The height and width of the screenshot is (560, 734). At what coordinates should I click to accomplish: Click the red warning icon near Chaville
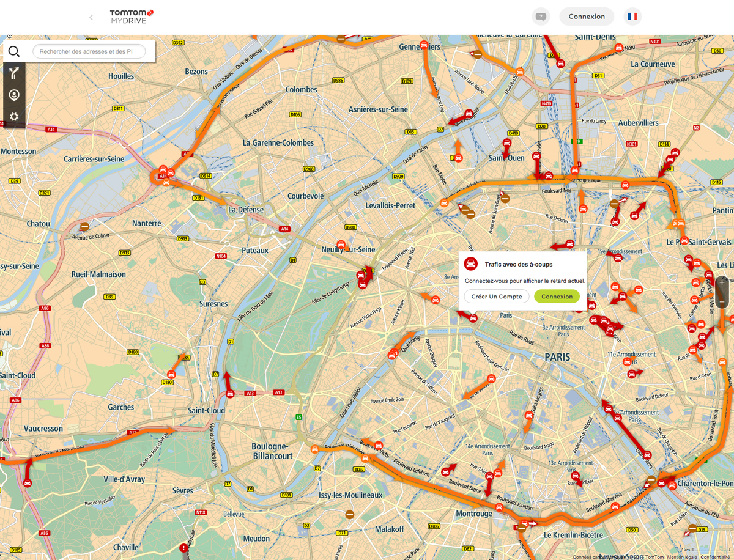[x=183, y=548]
